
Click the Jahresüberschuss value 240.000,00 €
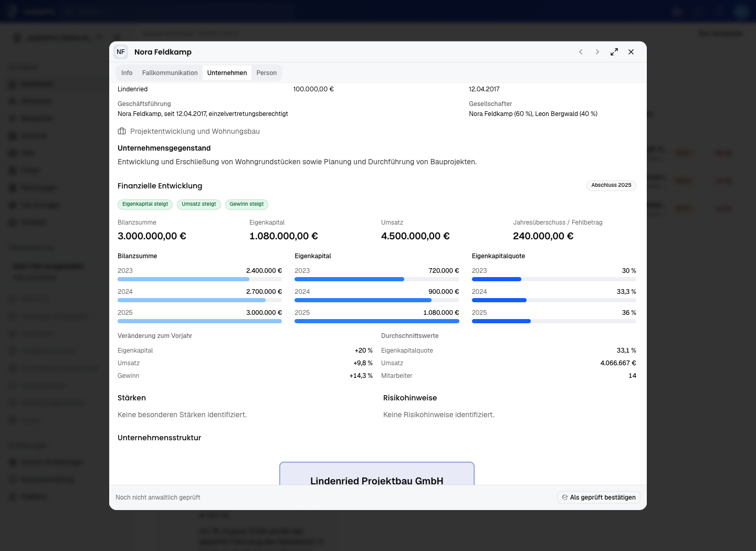(x=543, y=236)
